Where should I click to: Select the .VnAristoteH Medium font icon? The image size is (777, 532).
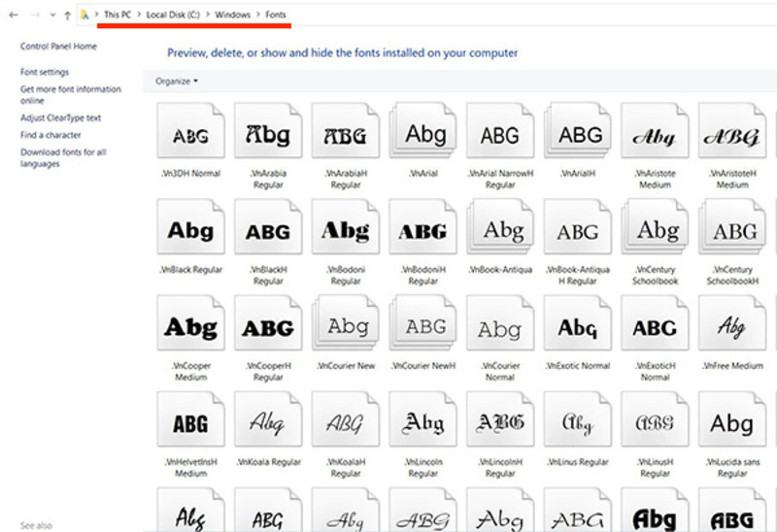point(732,130)
